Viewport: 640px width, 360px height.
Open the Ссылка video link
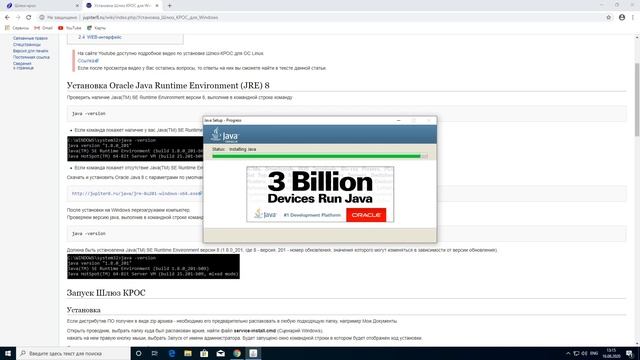click(88, 61)
